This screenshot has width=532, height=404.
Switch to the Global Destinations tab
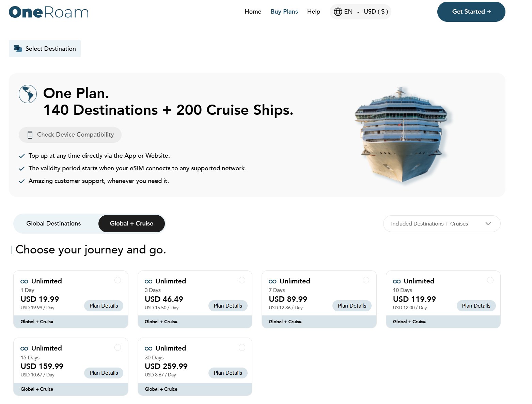pyautogui.click(x=53, y=223)
